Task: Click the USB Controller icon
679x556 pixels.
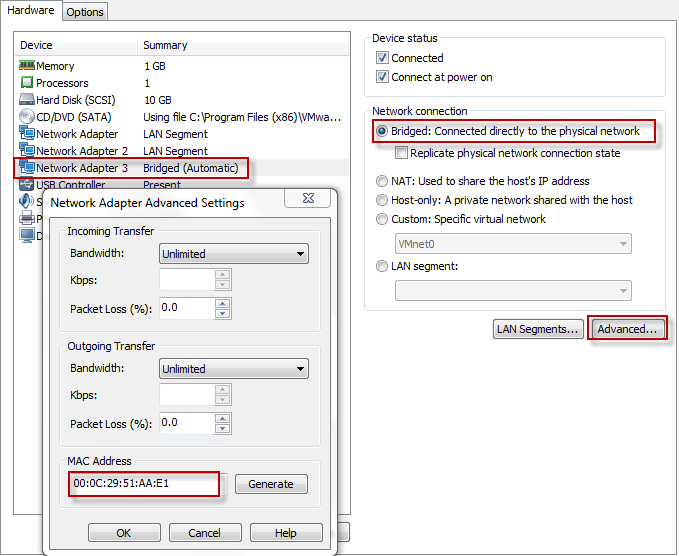Action: click(27, 185)
